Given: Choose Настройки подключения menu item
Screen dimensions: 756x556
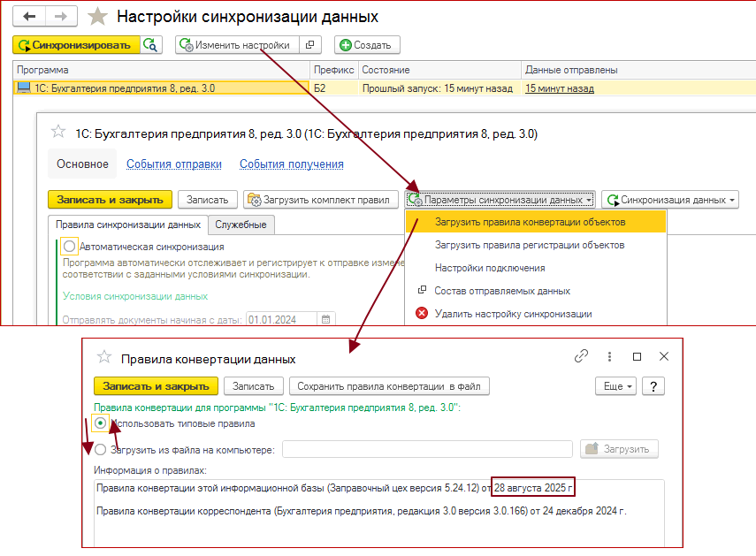Looking at the screenshot, I should 536,268.
